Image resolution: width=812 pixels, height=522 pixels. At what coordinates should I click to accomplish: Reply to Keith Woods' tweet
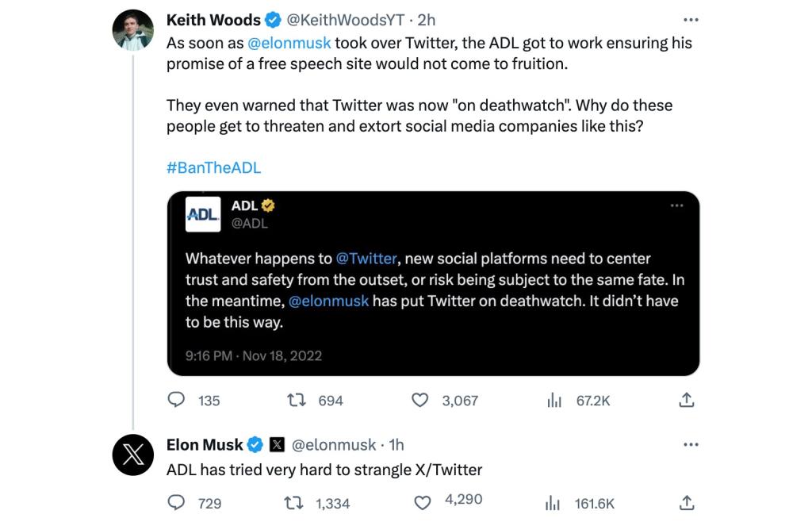(x=177, y=400)
